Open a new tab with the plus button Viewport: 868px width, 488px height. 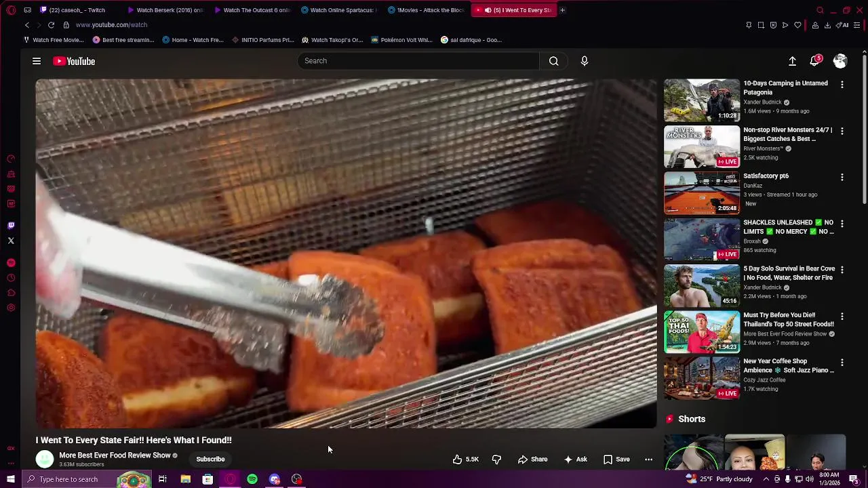[562, 10]
